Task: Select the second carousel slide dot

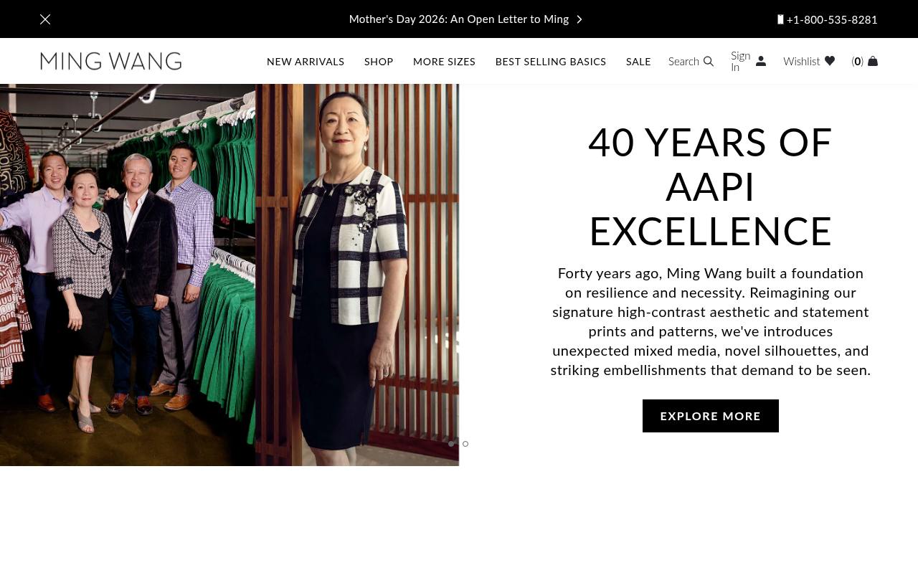Action: (x=465, y=444)
